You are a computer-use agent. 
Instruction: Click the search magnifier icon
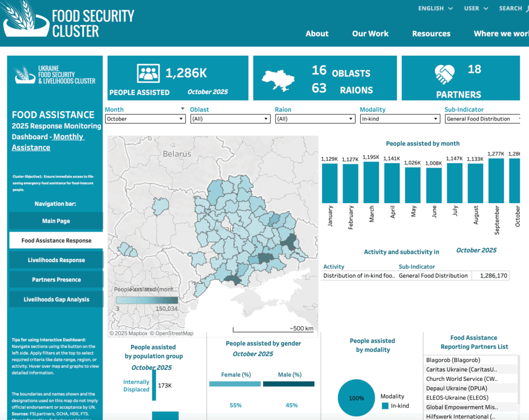[526, 9]
